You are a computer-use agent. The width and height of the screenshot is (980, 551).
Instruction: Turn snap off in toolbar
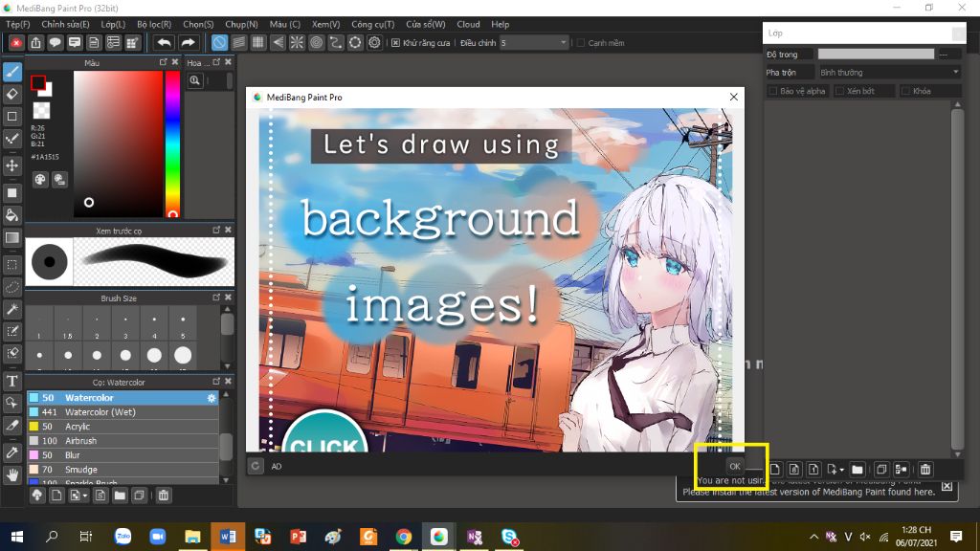coord(219,42)
